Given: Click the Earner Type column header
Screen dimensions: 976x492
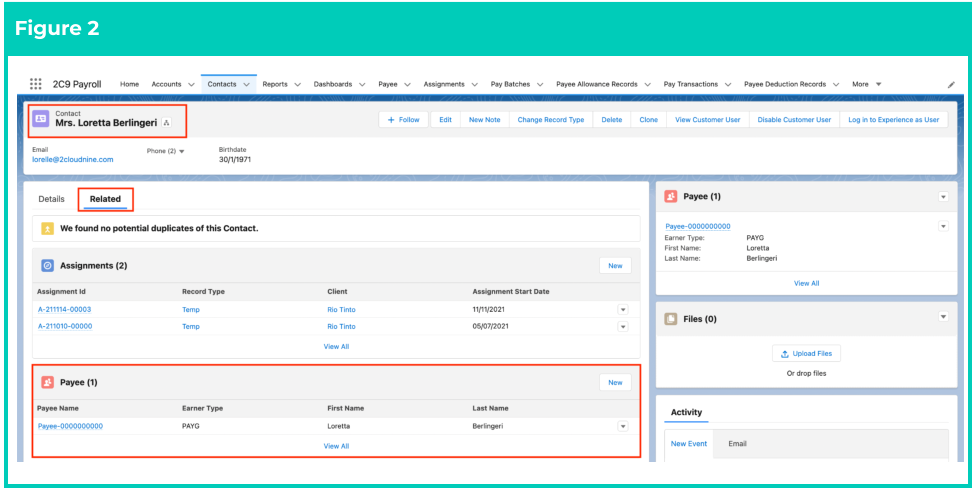Looking at the screenshot, I should coord(202,409).
